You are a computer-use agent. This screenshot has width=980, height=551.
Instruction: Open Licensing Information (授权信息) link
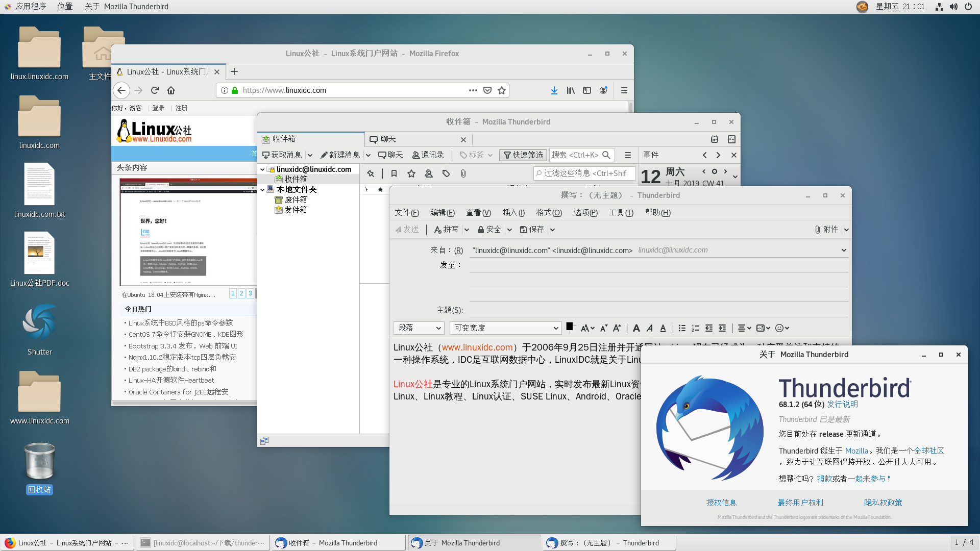(721, 503)
